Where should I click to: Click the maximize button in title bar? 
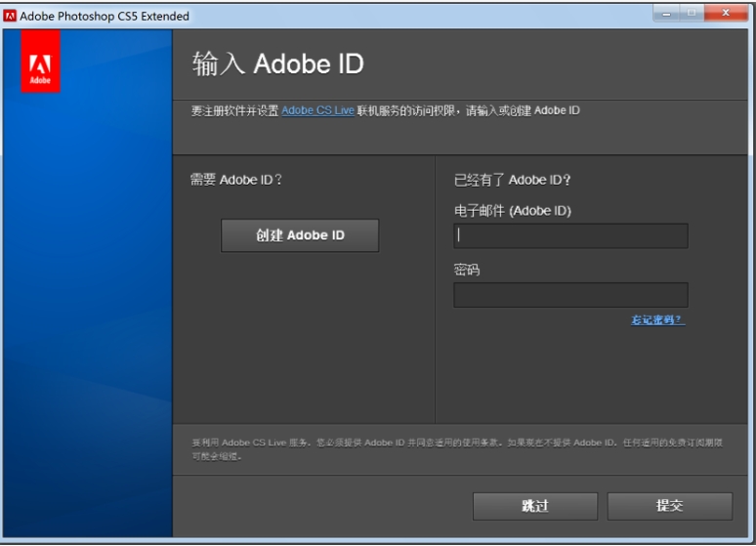pyautogui.click(x=693, y=14)
